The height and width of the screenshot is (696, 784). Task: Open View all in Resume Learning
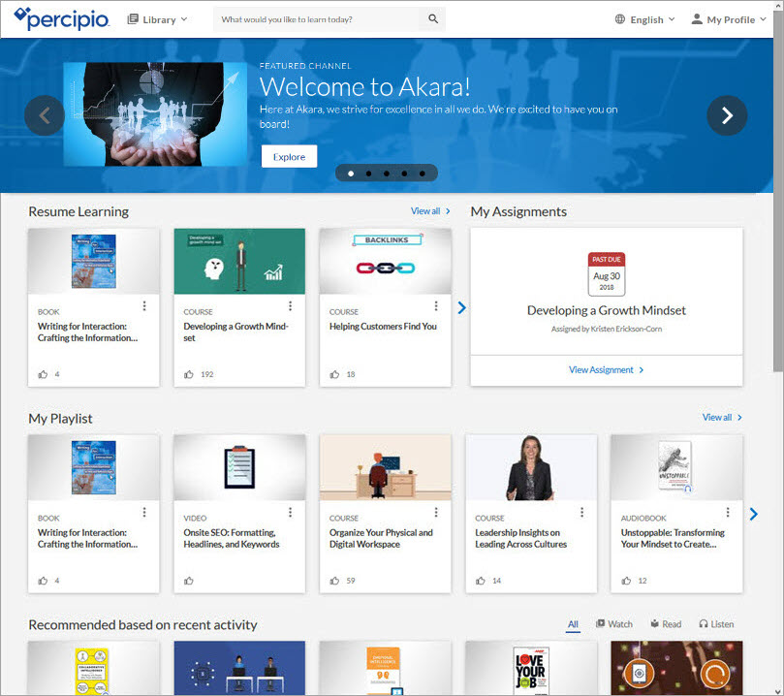click(x=430, y=211)
